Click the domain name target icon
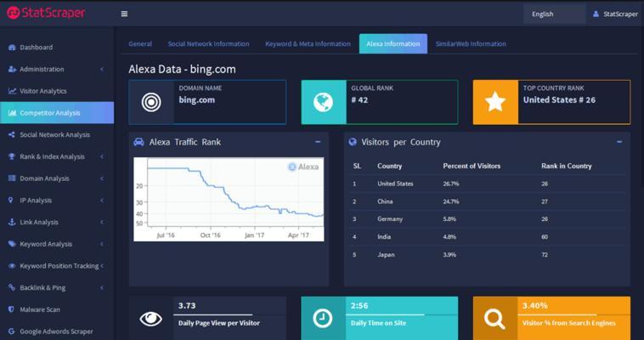Image resolution: width=644 pixels, height=340 pixels. [151, 102]
